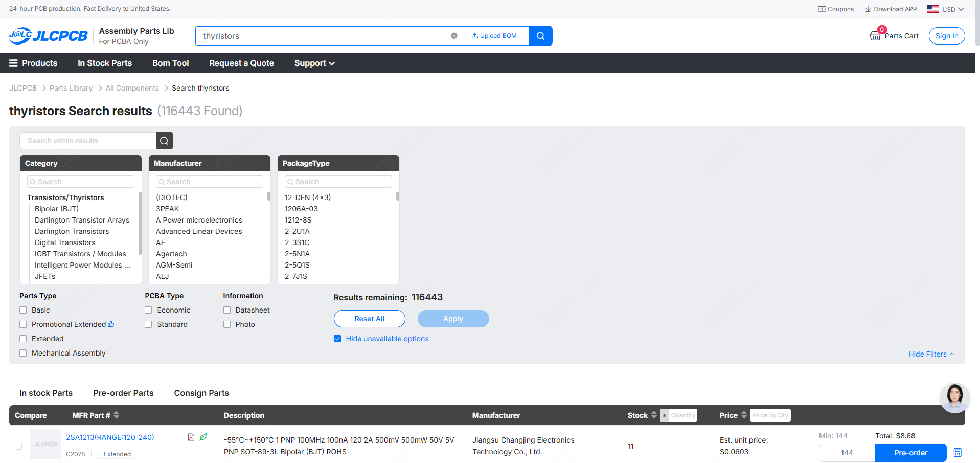Select the Bipolar (BJT) category
The width and height of the screenshot is (980, 463).
[x=57, y=209]
